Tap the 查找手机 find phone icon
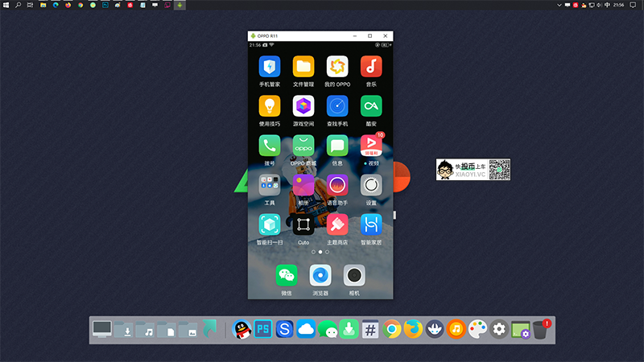The height and width of the screenshot is (362, 644). pos(337,105)
